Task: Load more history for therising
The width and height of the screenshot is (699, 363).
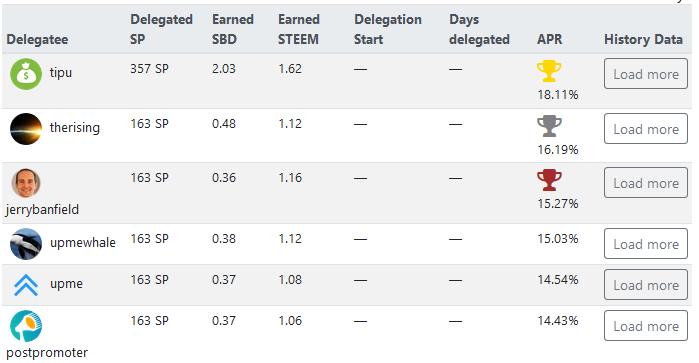Action: point(646,128)
